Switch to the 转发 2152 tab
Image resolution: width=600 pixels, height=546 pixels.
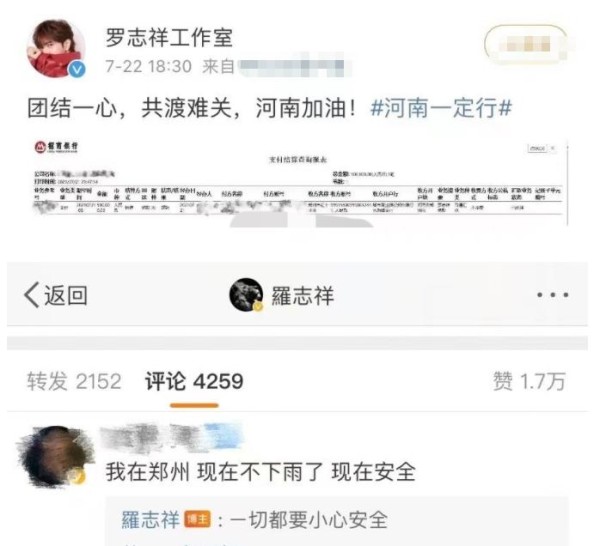(74, 381)
